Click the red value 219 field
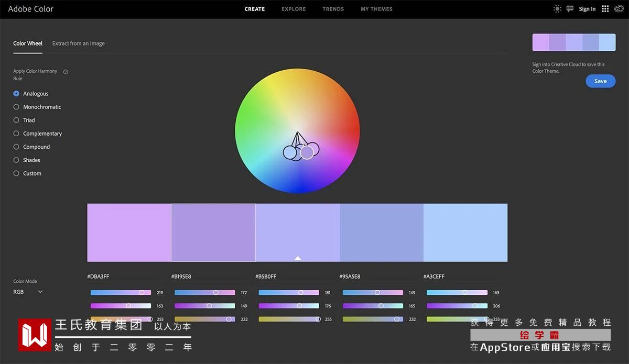 (160, 293)
